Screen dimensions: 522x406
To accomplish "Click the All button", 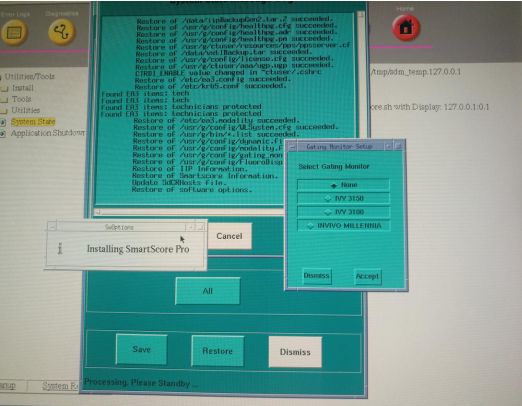I will pos(207,291).
